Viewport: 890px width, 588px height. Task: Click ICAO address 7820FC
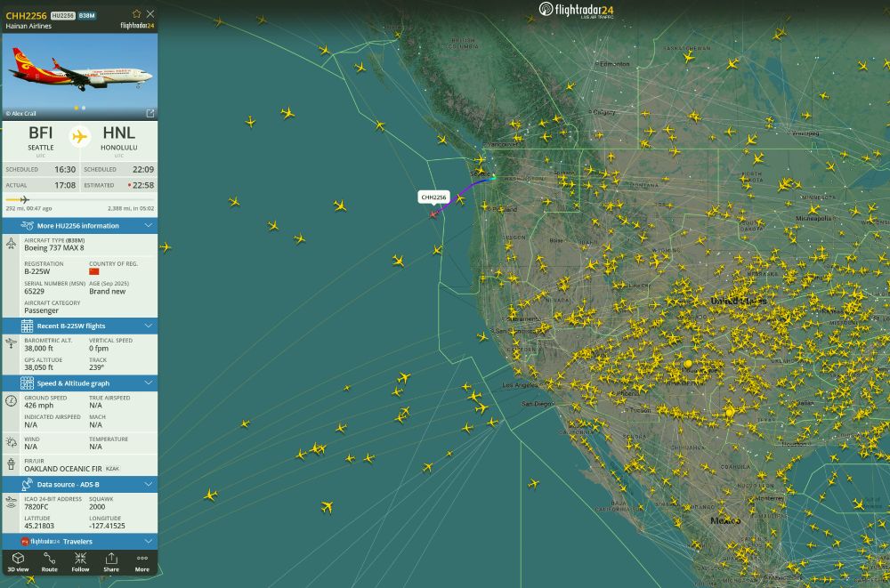coord(36,507)
